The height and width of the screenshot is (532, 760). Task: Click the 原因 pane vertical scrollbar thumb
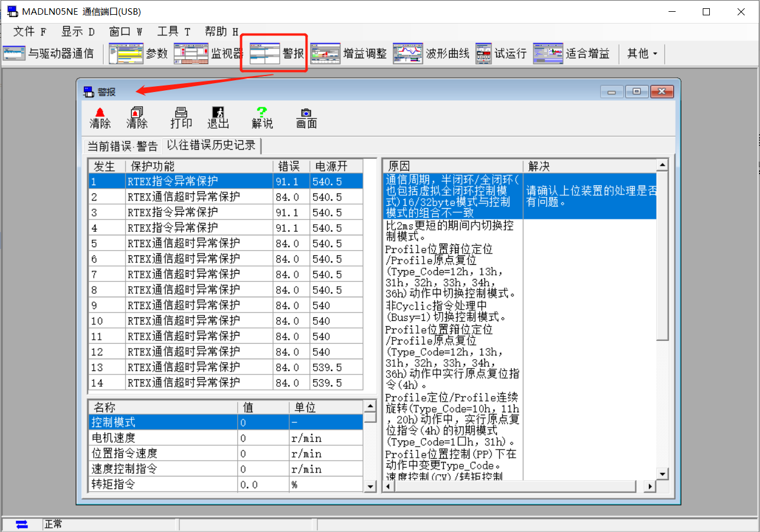(x=663, y=255)
